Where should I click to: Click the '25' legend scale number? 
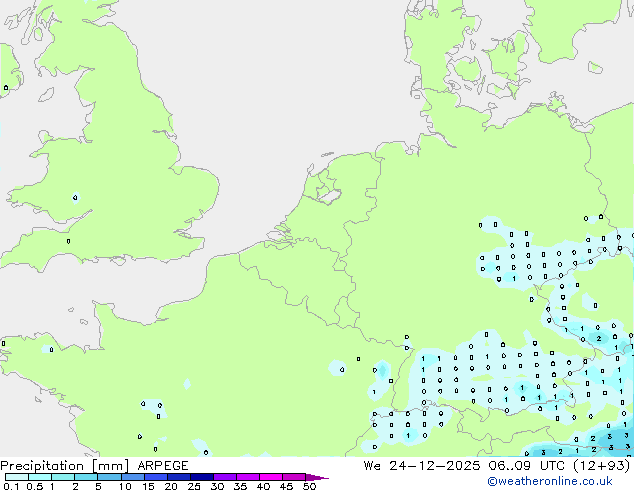click(x=194, y=486)
